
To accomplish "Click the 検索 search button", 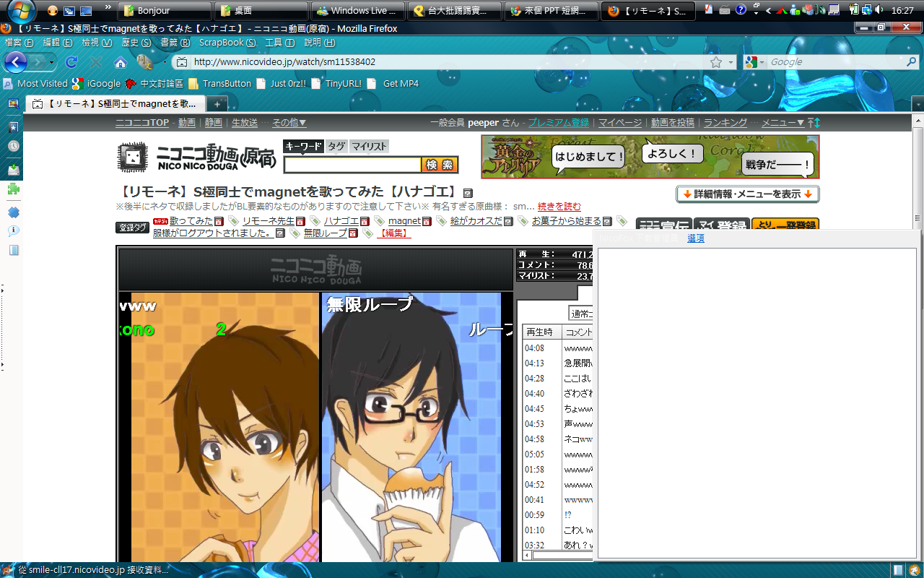I will tap(440, 165).
